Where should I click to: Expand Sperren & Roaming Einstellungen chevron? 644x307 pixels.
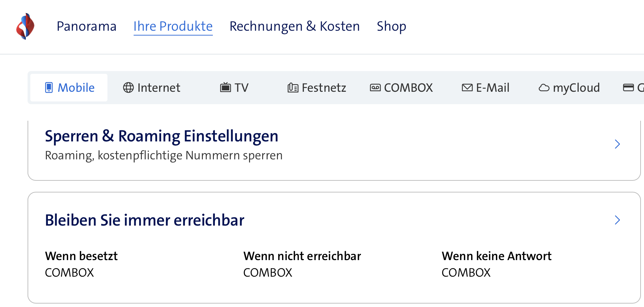pyautogui.click(x=617, y=144)
